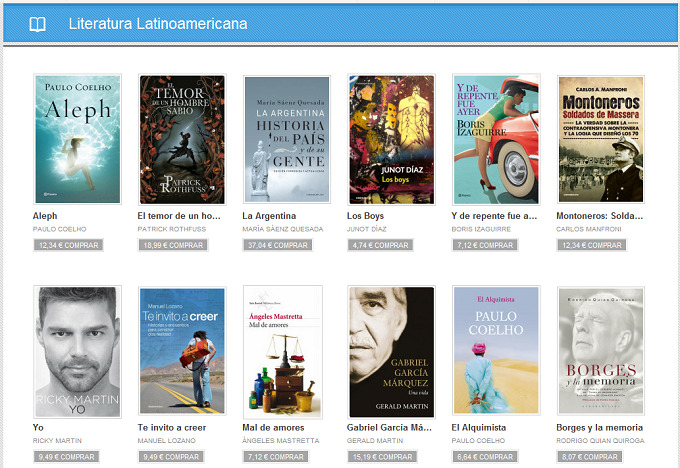Select author Ángeles Mastretta
The height and width of the screenshot is (468, 680).
(281, 441)
